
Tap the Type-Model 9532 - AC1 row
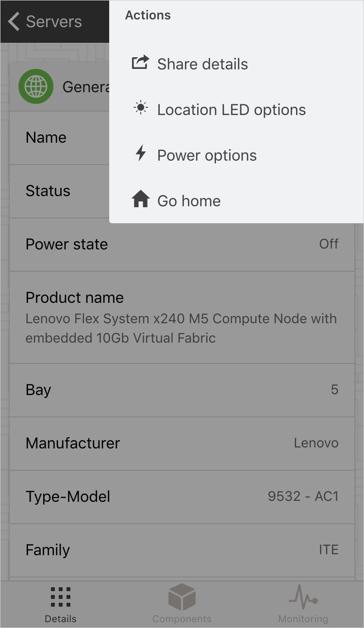click(x=182, y=496)
